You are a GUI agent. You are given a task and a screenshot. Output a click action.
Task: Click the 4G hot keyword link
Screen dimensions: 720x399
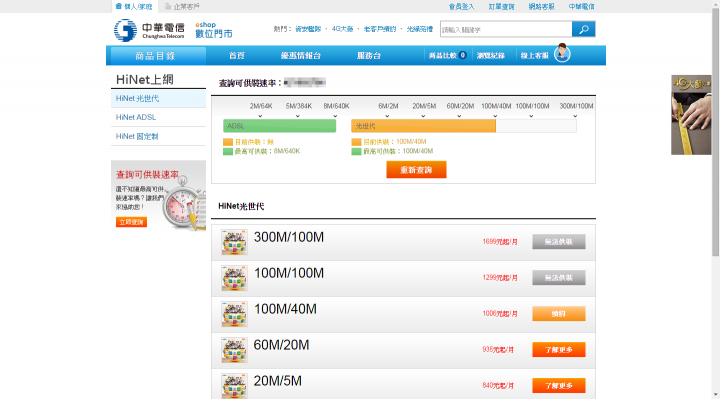pos(343,29)
